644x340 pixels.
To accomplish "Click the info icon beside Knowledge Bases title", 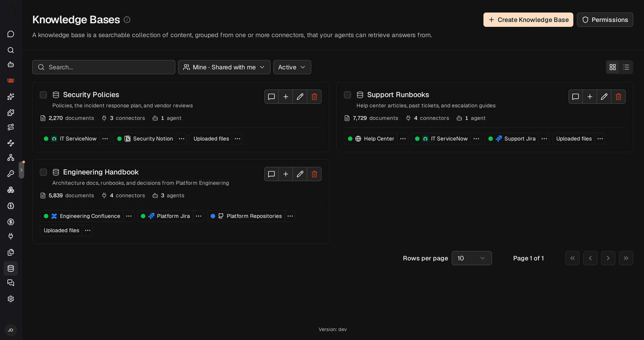I will 127,20.
